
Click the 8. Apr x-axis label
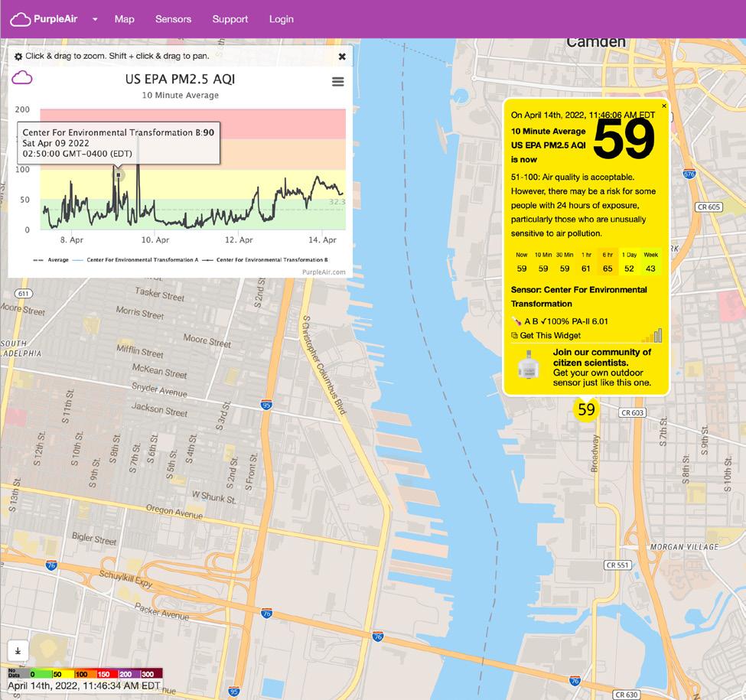pyautogui.click(x=71, y=240)
